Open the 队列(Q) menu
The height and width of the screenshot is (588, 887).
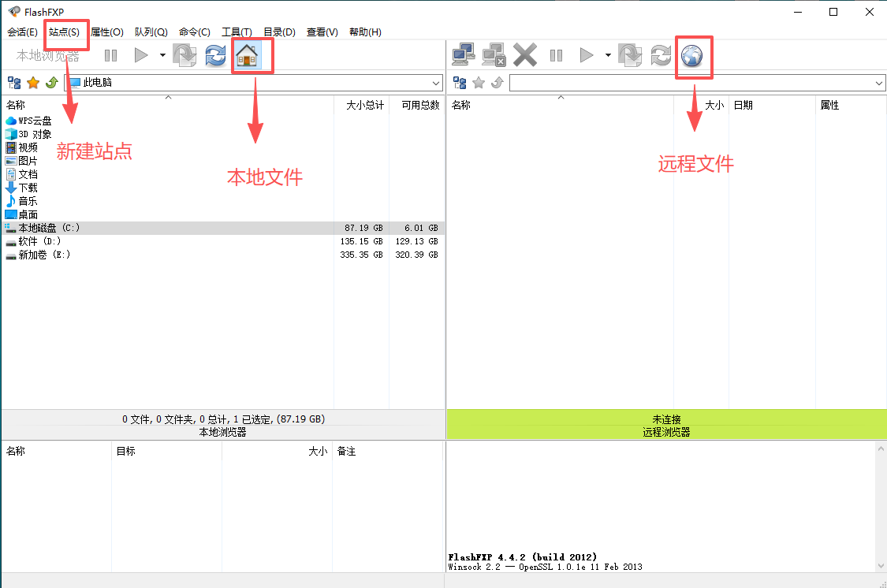[x=151, y=32]
